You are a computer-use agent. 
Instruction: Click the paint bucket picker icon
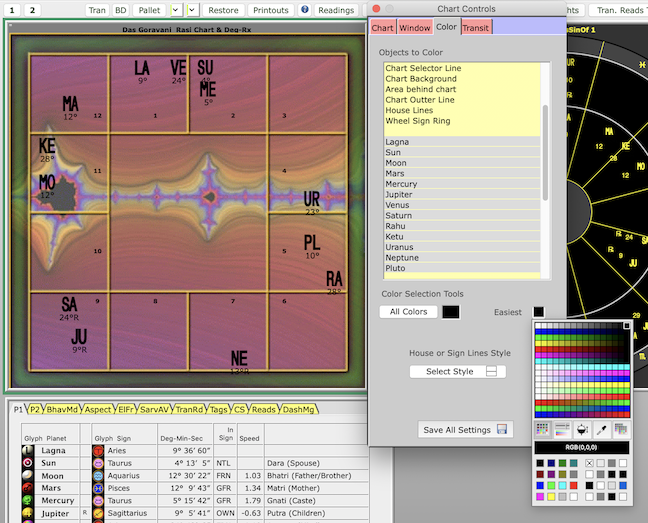pos(583,428)
